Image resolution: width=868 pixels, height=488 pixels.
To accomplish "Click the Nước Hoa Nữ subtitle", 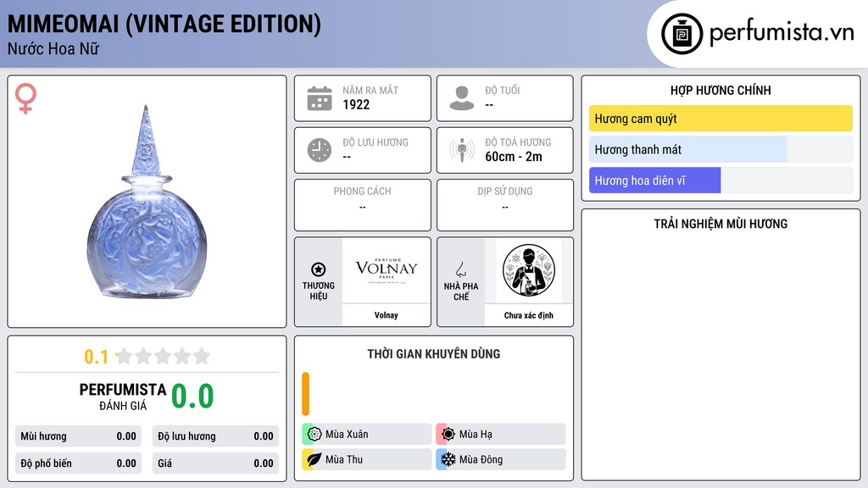I will [x=53, y=48].
